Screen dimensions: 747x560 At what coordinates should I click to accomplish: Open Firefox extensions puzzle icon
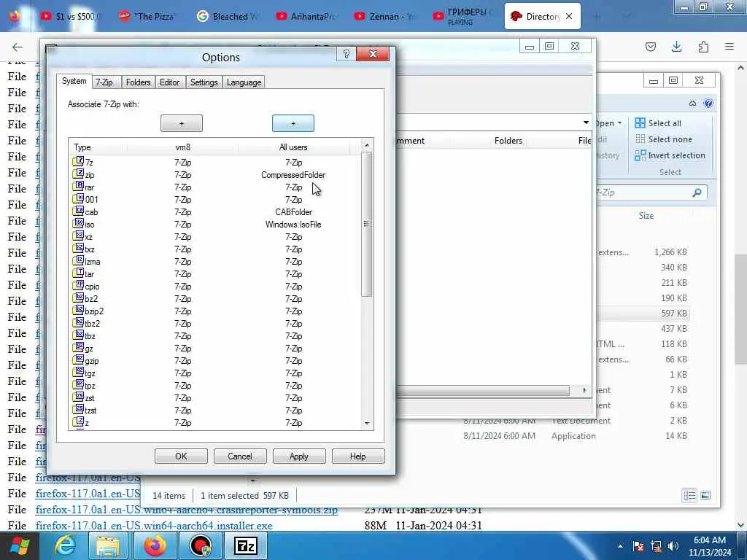click(703, 47)
